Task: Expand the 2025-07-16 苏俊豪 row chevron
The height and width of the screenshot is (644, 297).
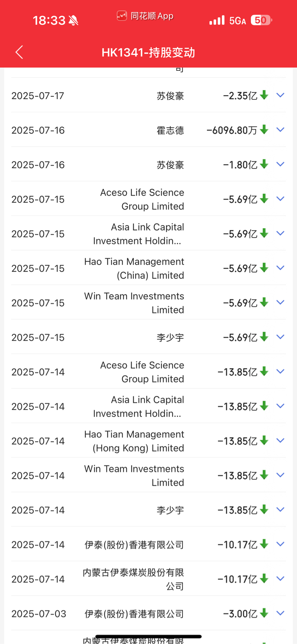Action: pos(280,164)
